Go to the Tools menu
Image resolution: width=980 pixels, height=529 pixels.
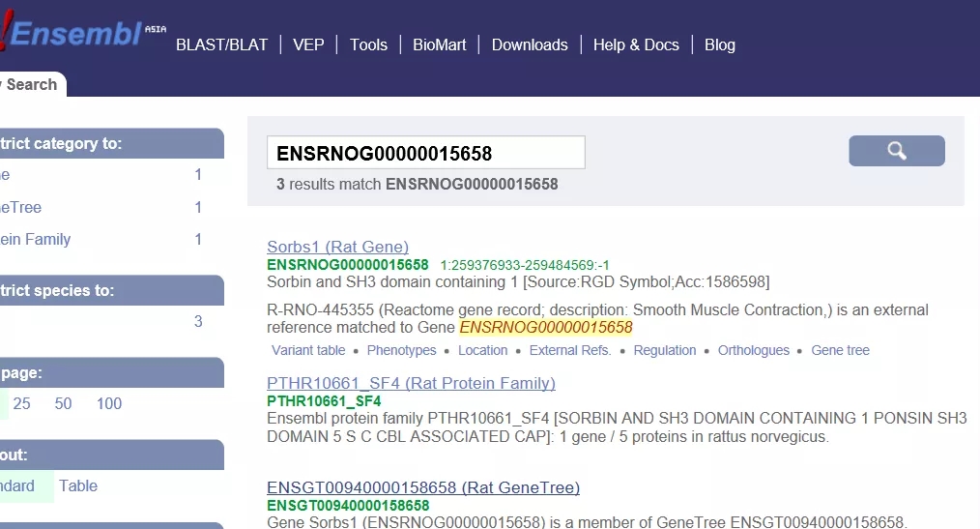[x=368, y=44]
